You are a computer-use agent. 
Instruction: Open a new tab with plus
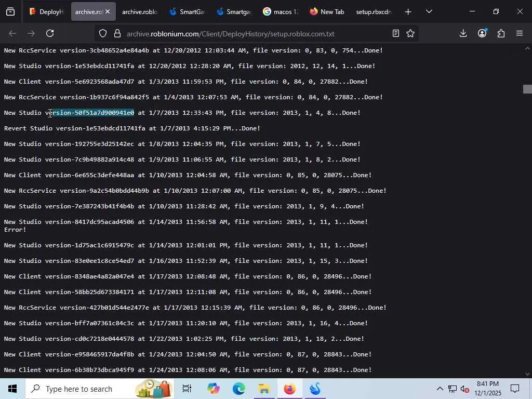coord(408,12)
